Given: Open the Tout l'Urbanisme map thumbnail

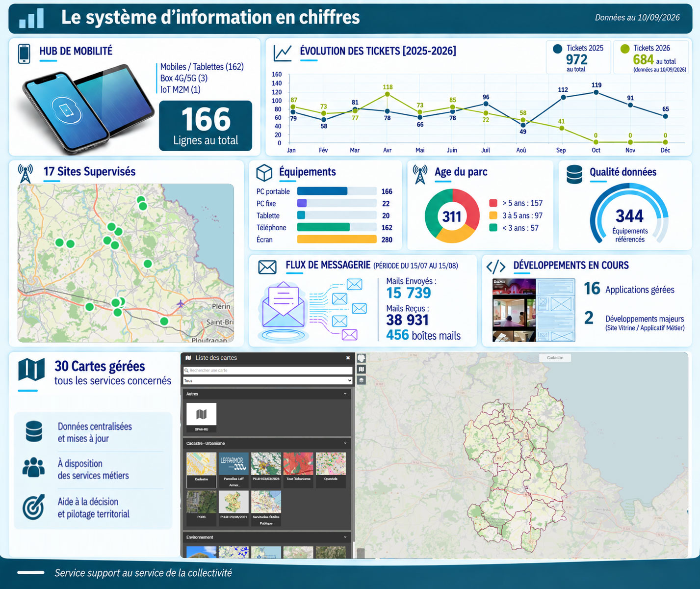Looking at the screenshot, I should [298, 470].
